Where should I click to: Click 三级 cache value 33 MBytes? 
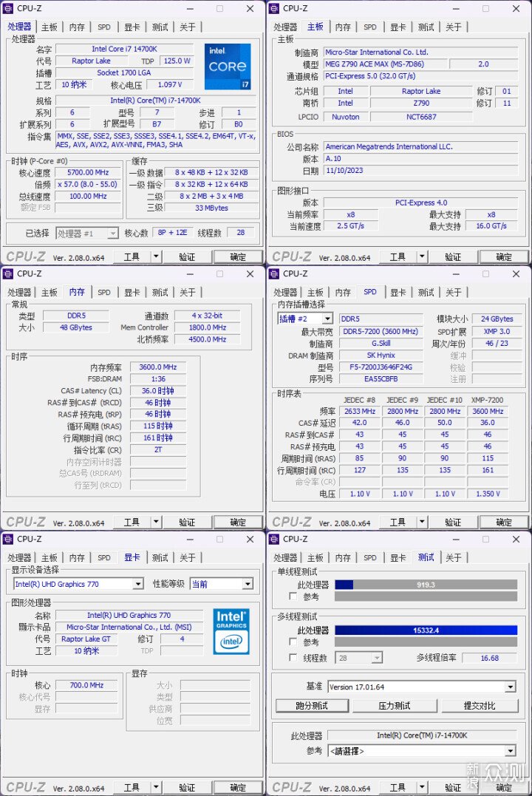tap(211, 208)
